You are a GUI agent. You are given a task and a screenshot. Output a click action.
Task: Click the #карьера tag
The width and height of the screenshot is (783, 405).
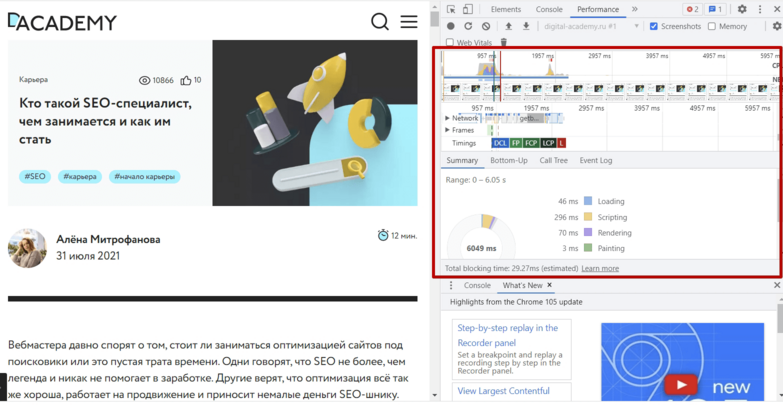point(80,176)
